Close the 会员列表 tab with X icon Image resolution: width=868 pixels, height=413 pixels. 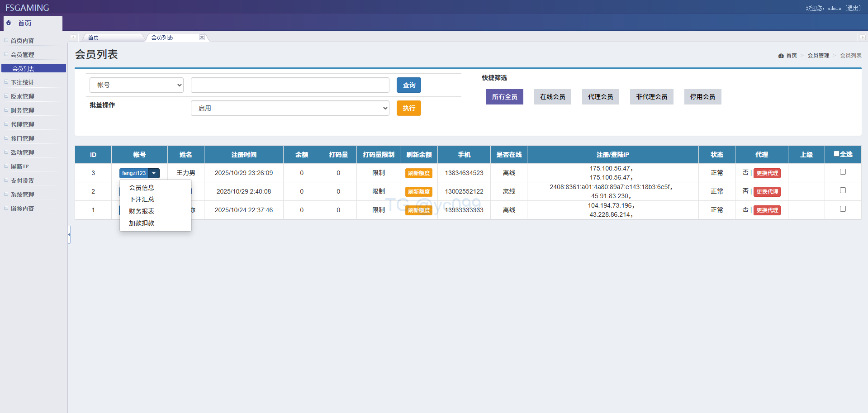pos(202,38)
